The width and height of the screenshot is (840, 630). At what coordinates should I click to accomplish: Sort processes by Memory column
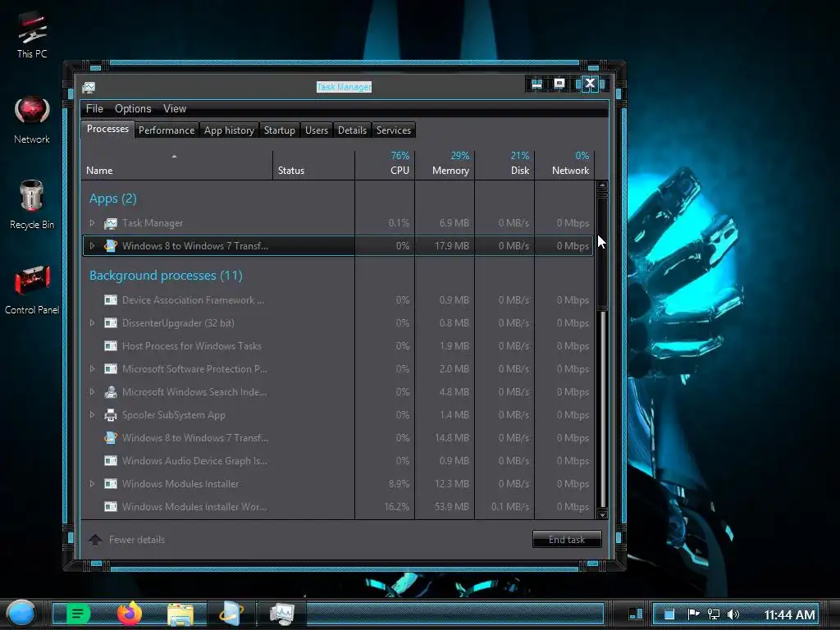pos(445,165)
